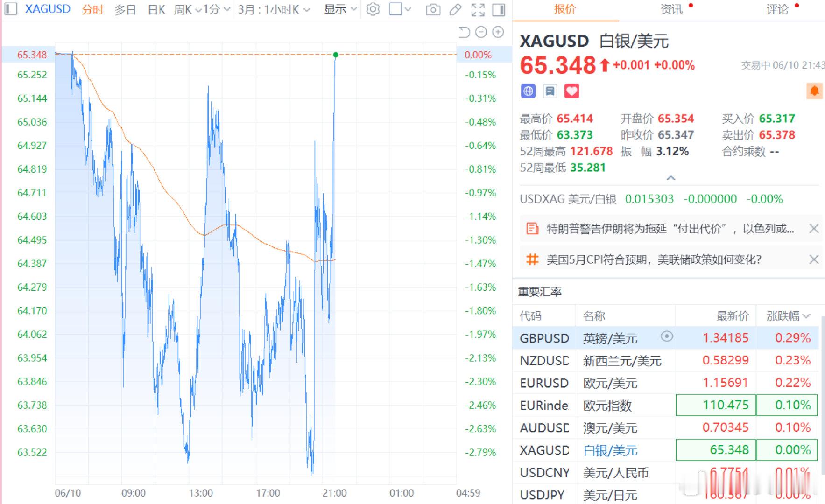Open the 周K period dropdown
This screenshot has width=825, height=504.
click(187, 9)
